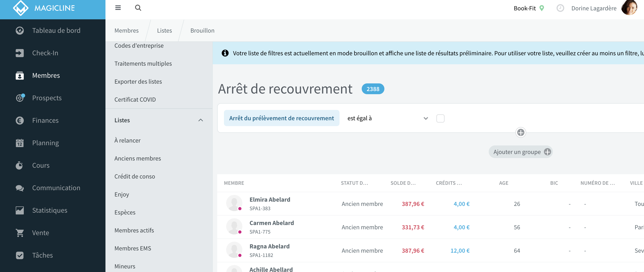Click the Membres badge icon
Image resolution: width=644 pixels, height=272 pixels.
(x=20, y=75)
